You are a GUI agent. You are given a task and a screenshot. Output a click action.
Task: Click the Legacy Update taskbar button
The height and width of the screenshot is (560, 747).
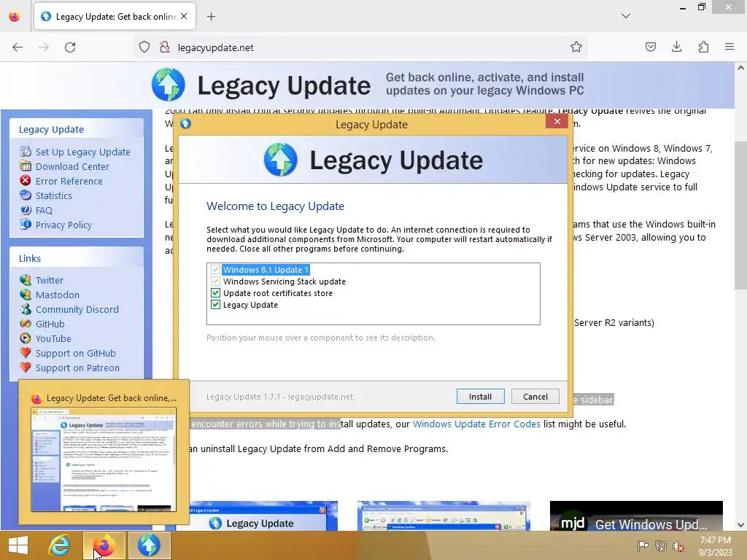pyautogui.click(x=149, y=545)
